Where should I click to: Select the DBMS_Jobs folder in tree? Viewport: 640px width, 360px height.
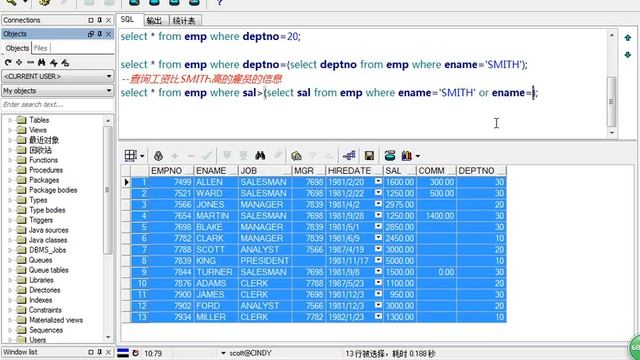47,250
